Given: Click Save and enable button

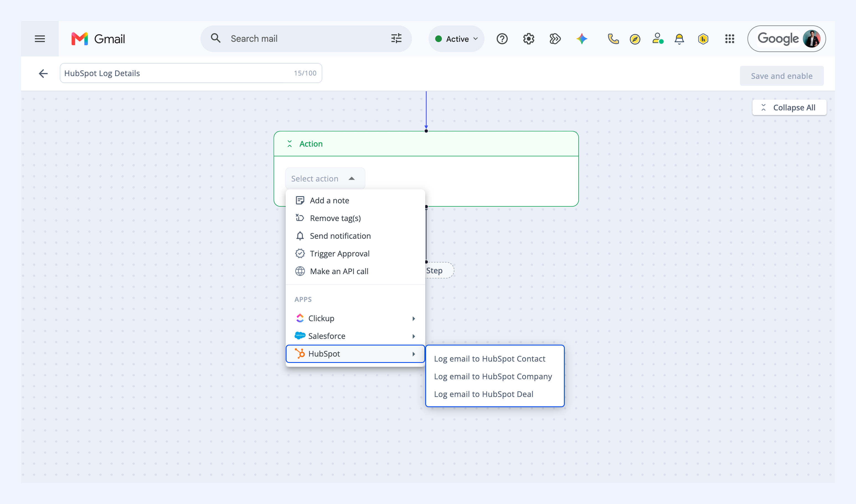Looking at the screenshot, I should point(782,76).
